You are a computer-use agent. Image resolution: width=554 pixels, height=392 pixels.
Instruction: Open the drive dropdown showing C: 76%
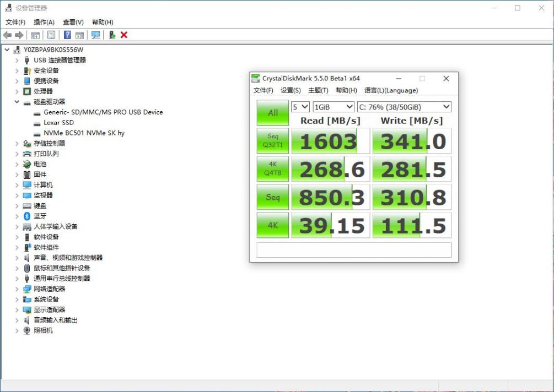pyautogui.click(x=404, y=107)
